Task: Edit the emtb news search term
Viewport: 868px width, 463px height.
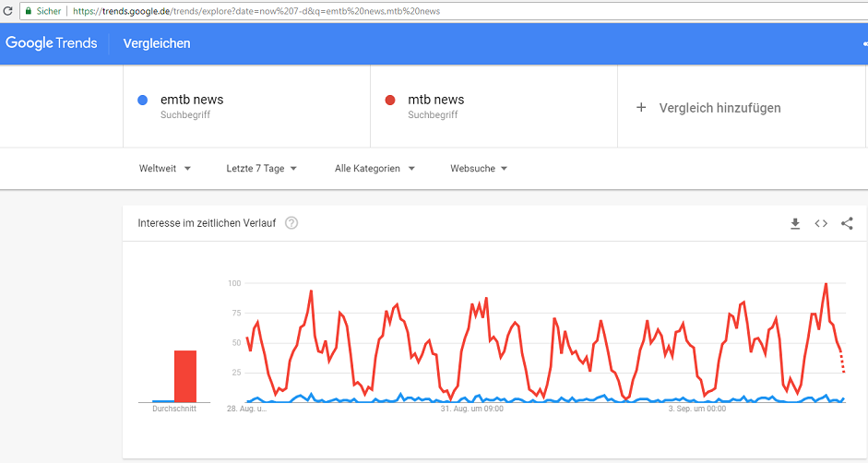Action: [192, 100]
